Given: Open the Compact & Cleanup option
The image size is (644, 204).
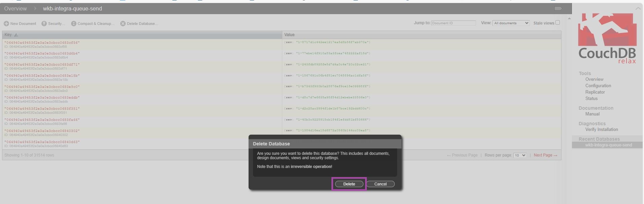Looking at the screenshot, I should 93,24.
